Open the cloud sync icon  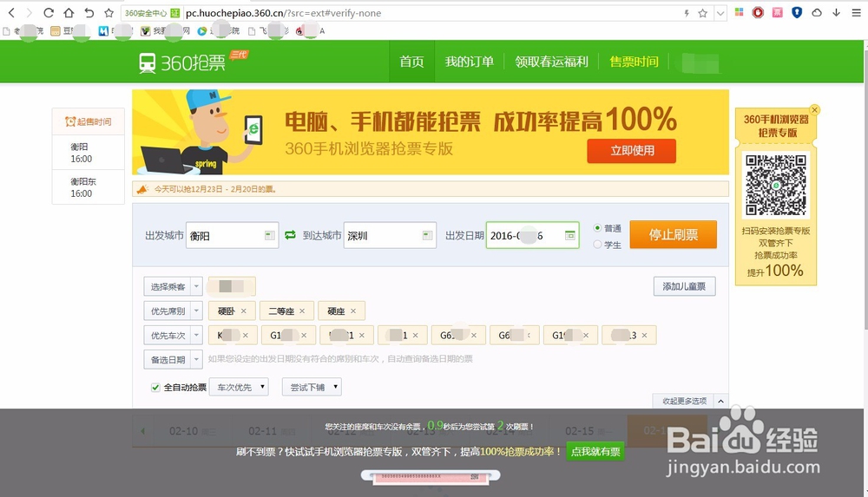(817, 12)
